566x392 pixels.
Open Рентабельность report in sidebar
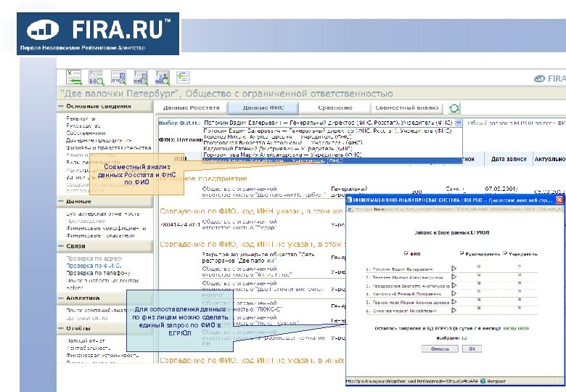[x=89, y=348]
